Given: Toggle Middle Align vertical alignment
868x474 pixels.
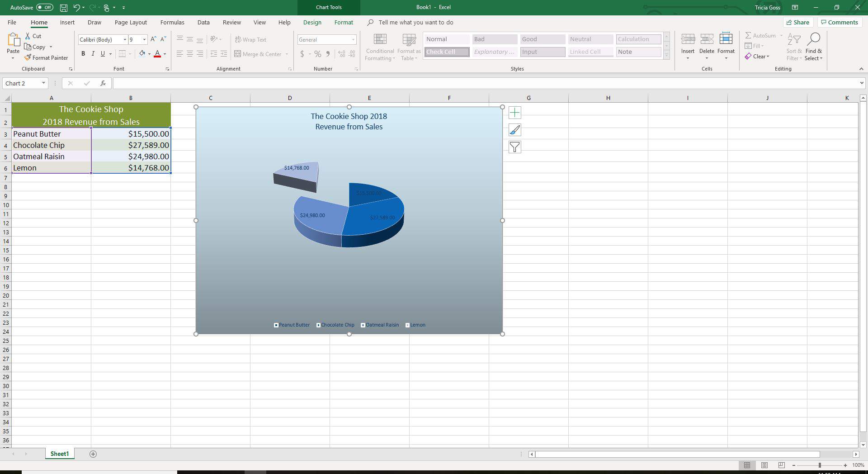Looking at the screenshot, I should 190,39.
